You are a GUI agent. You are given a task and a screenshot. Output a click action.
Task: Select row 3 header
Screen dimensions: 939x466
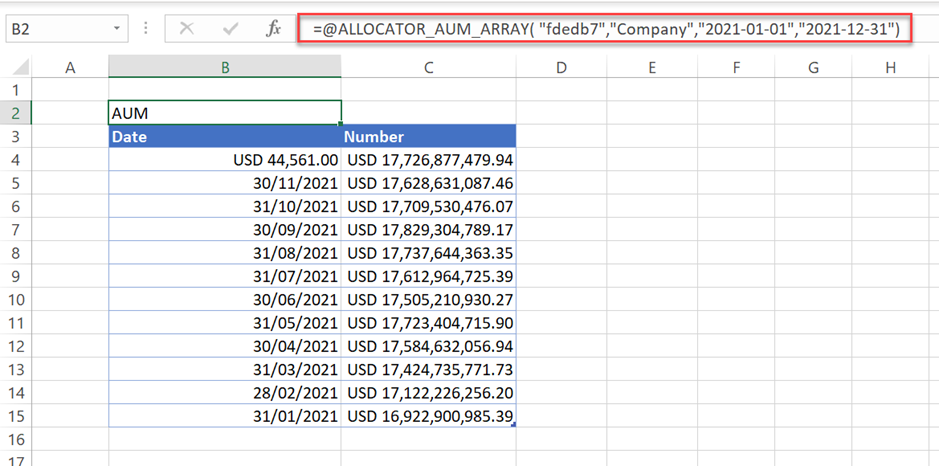click(x=15, y=136)
